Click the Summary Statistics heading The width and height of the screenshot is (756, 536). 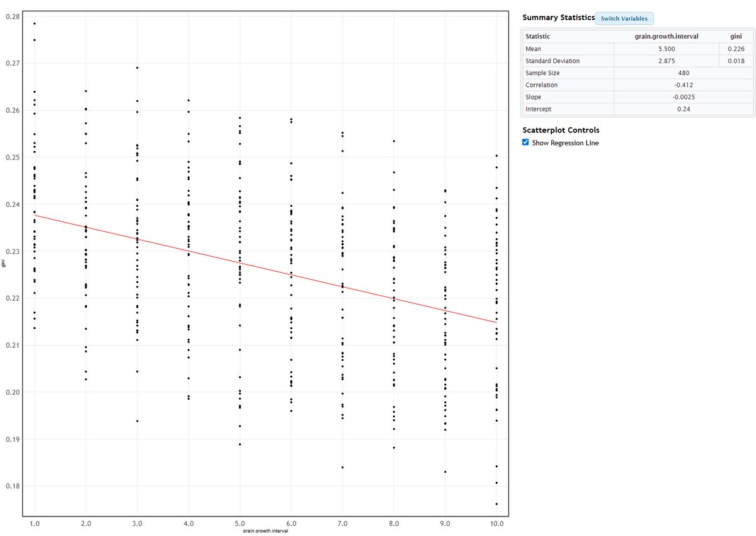tap(558, 18)
